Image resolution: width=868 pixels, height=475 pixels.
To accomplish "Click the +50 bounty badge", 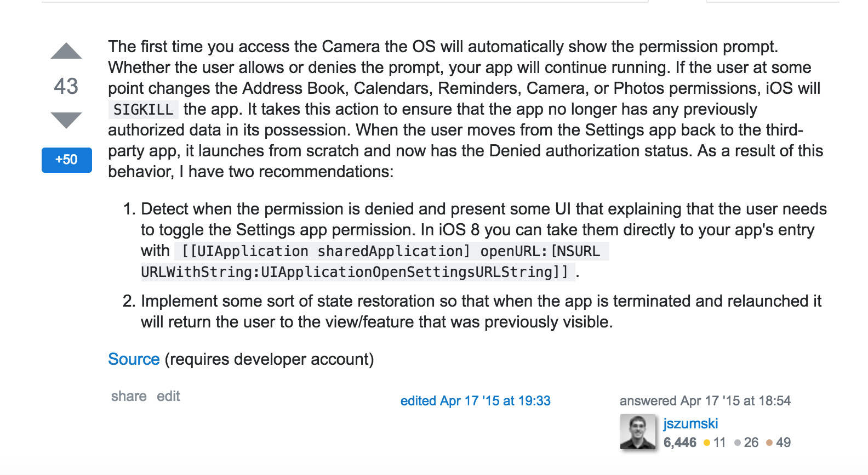I will pos(67,160).
